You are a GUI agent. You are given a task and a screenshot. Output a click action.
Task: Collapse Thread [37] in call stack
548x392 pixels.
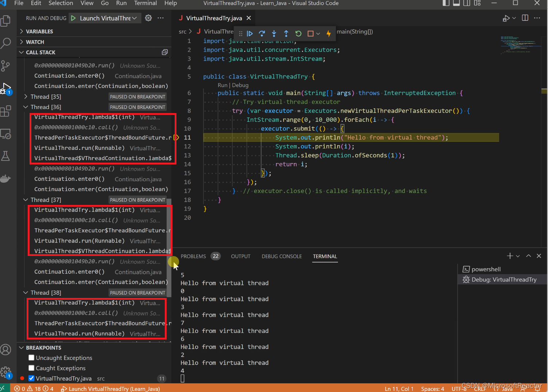coord(26,200)
